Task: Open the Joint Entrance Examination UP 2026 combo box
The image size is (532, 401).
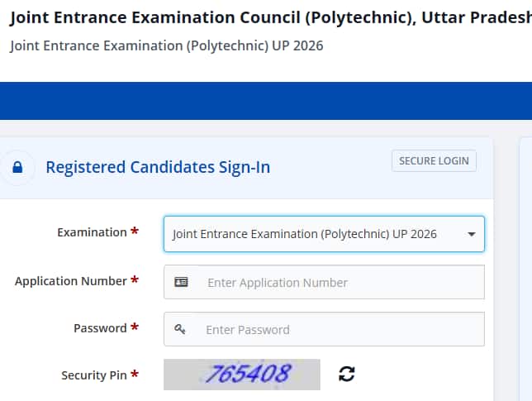Action: (314, 234)
